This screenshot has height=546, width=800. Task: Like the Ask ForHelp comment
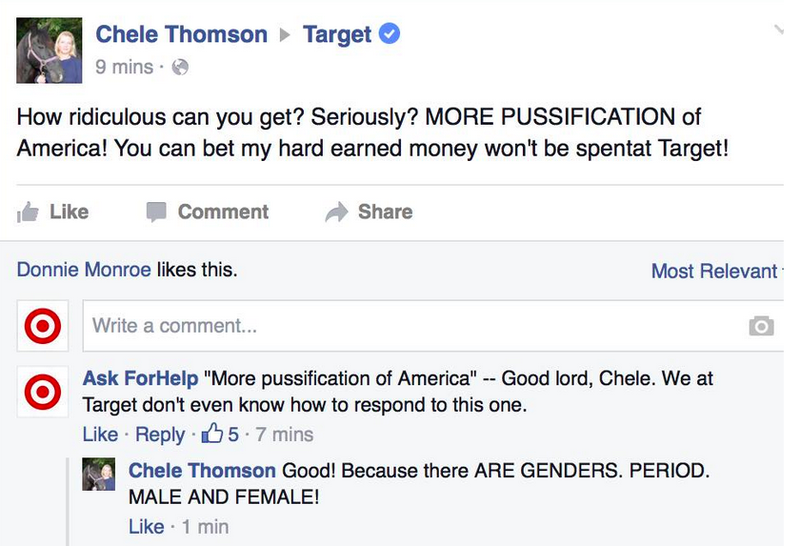[101, 435]
